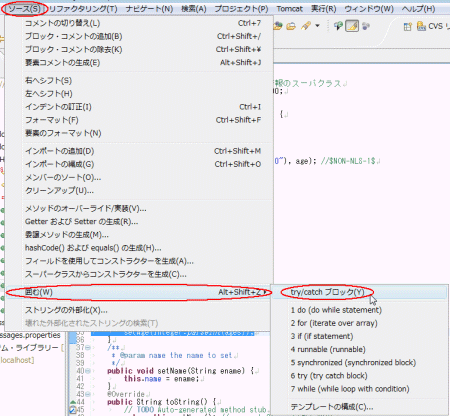Open the 検索(A) menu
Viewport: 450px width, 416px height.
coord(194,9)
